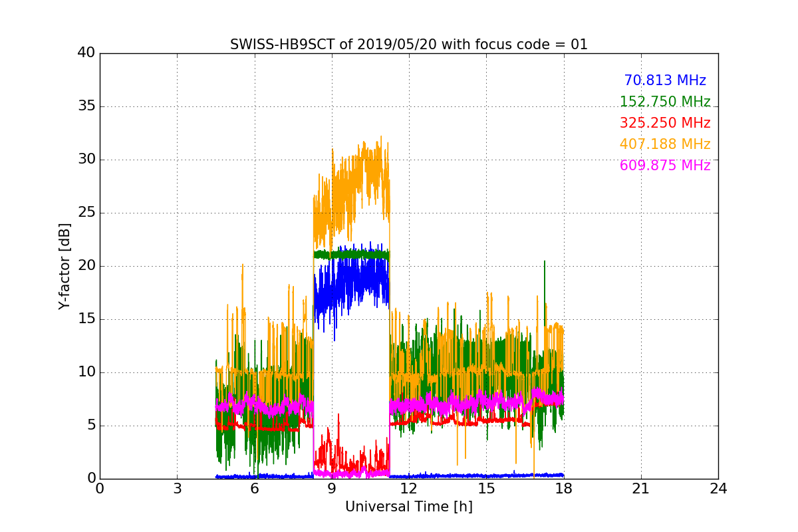Image resolution: width=798 pixels, height=532 pixels.
Task: Click the Universal Time [h] axis label
Action: pyautogui.click(x=409, y=507)
